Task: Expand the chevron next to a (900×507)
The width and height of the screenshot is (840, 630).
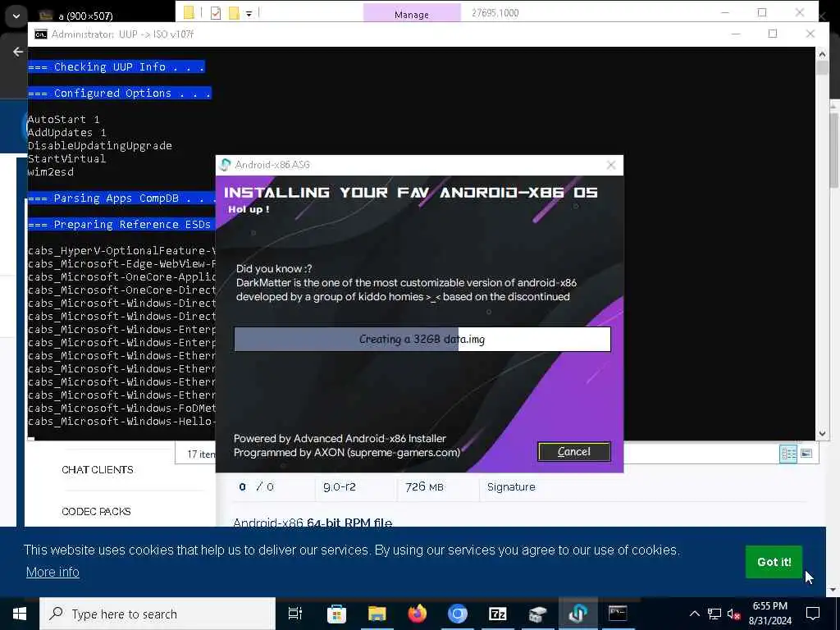Action: pyautogui.click(x=16, y=16)
